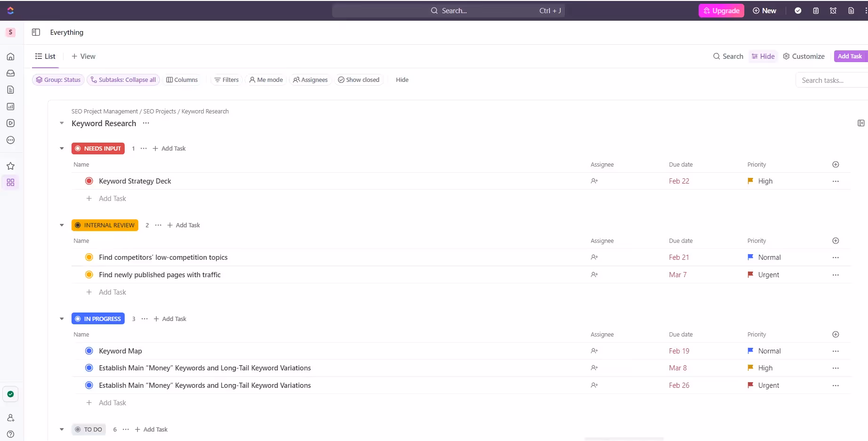Open Clips from the left sidebar
This screenshot has height=441, width=868.
(10, 123)
